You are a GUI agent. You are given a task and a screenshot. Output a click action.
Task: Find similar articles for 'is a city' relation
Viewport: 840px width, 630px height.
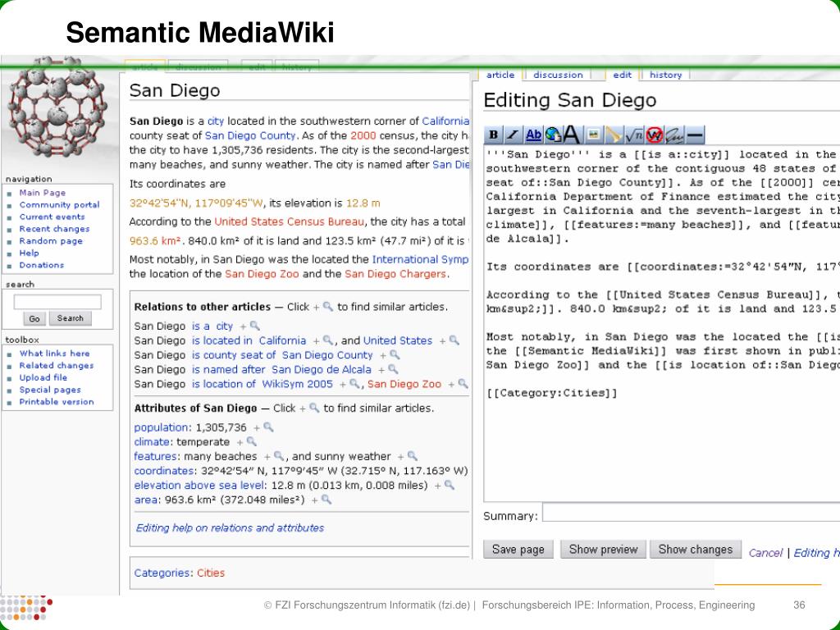(255, 326)
